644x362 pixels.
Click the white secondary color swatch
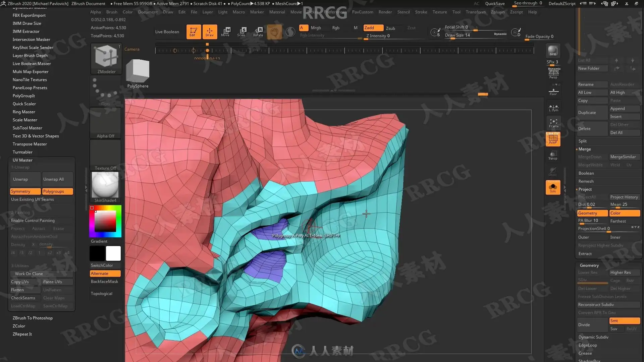[113, 253]
